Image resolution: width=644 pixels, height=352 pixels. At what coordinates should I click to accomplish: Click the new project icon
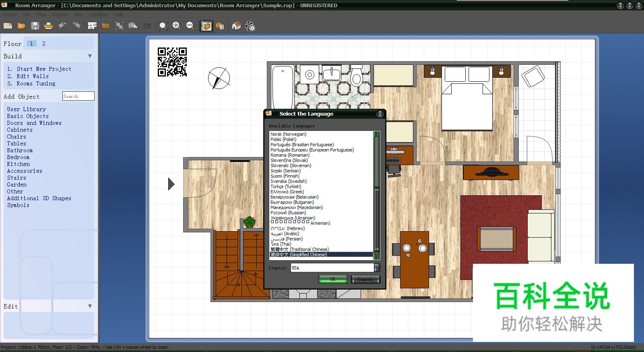[x=8, y=26]
